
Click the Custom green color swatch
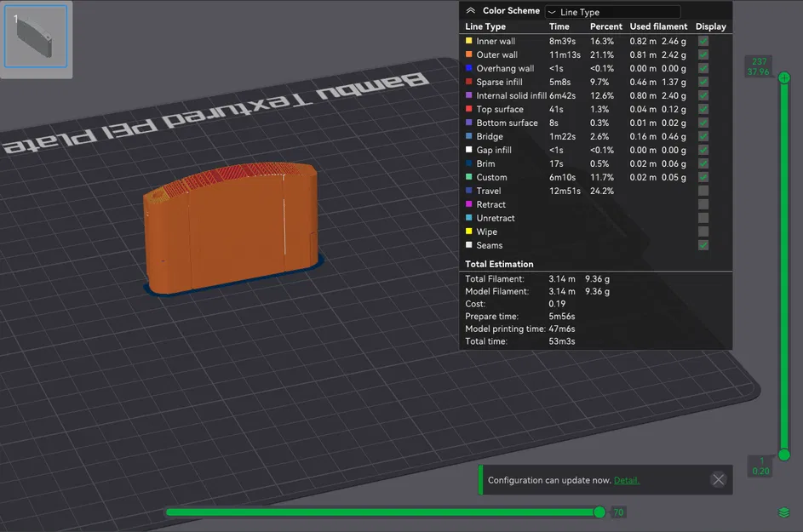pyautogui.click(x=468, y=177)
